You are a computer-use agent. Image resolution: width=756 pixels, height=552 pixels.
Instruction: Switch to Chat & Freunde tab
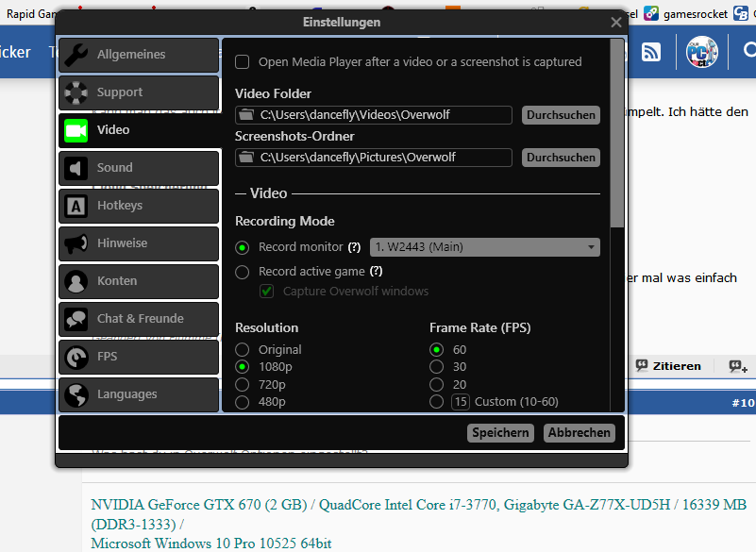click(139, 319)
